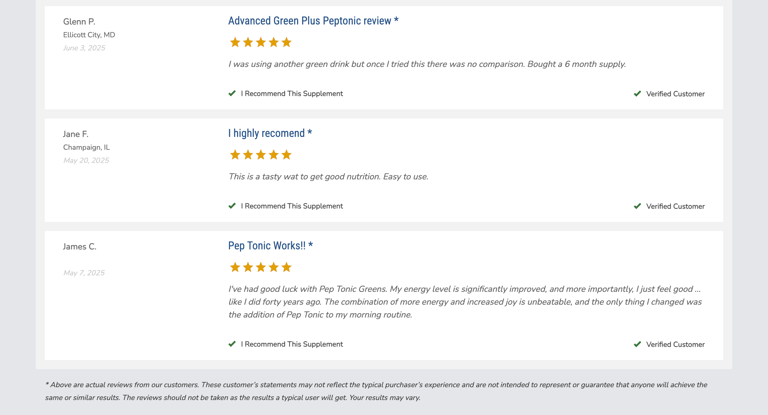
Task: Open the 'Advanced Green Plus Peptonic review' title
Action: (x=313, y=21)
